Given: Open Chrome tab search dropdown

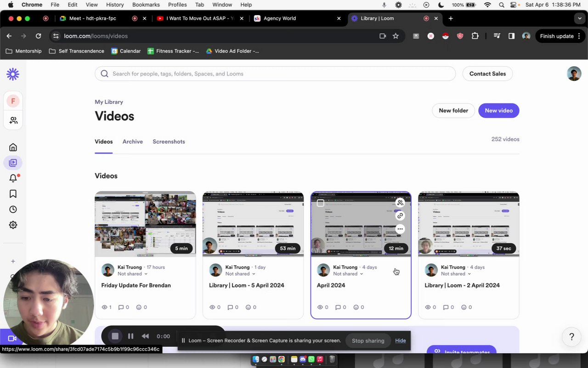Looking at the screenshot, I should 580,18.
